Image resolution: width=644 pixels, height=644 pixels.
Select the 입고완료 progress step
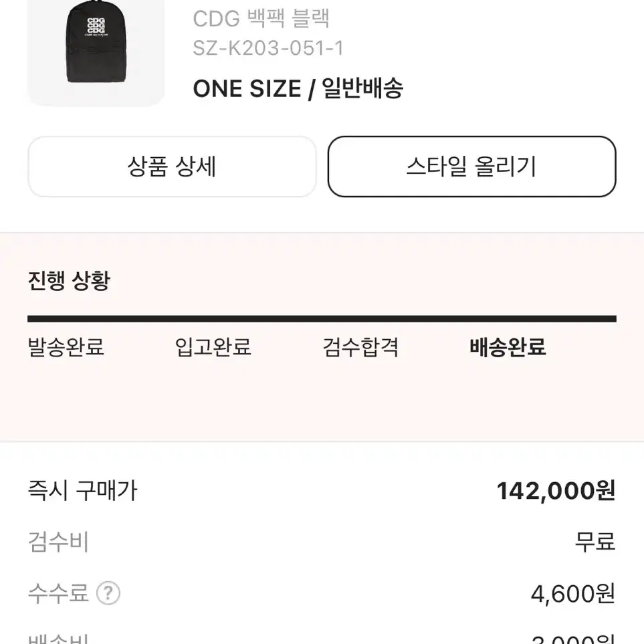213,347
